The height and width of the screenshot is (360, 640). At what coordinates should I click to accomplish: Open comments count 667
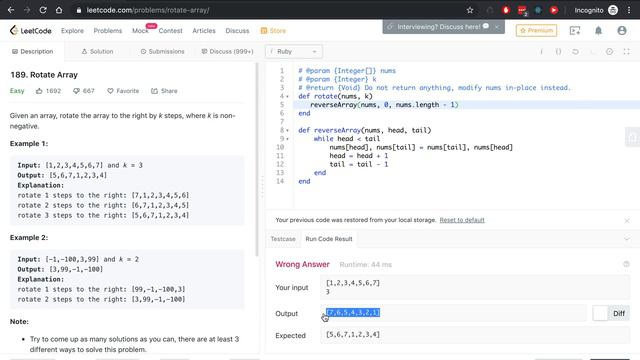coord(84,91)
